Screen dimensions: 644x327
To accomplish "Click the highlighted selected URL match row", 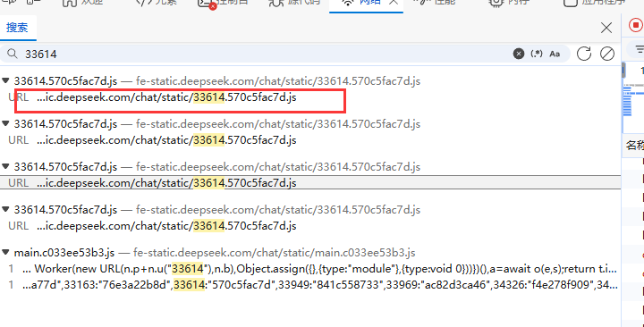I will pos(310,182).
